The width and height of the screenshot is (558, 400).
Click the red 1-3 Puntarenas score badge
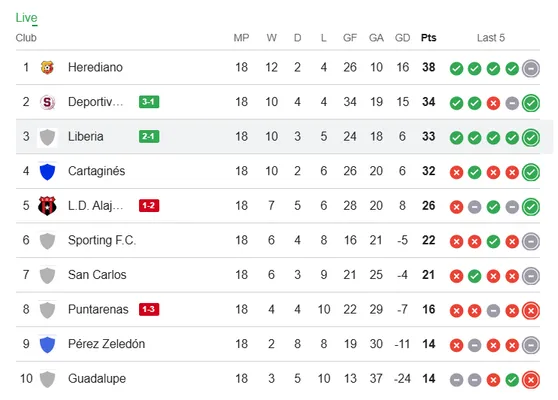[x=149, y=309]
